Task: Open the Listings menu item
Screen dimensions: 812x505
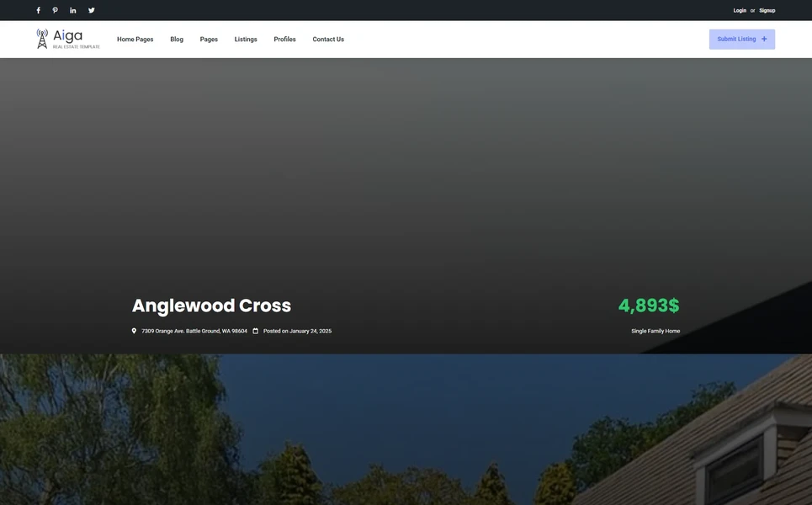Action: 246,39
